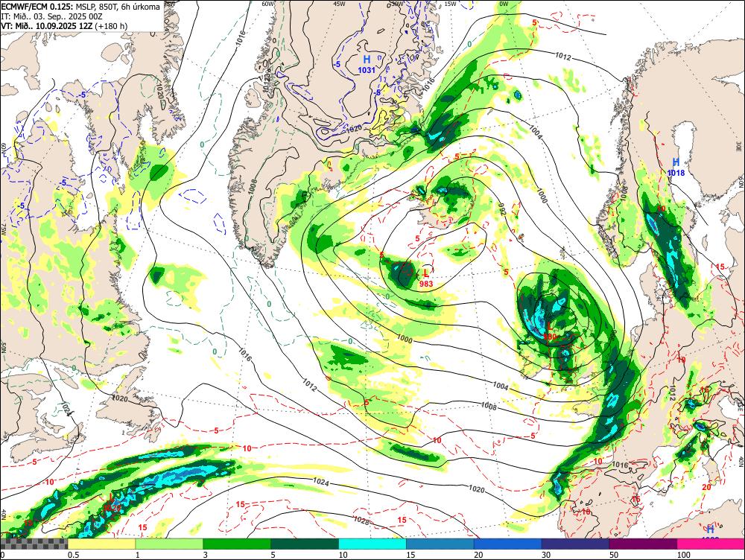Click the '50' value on legend scale
Viewport: 745px width, 560px height.
(614, 555)
